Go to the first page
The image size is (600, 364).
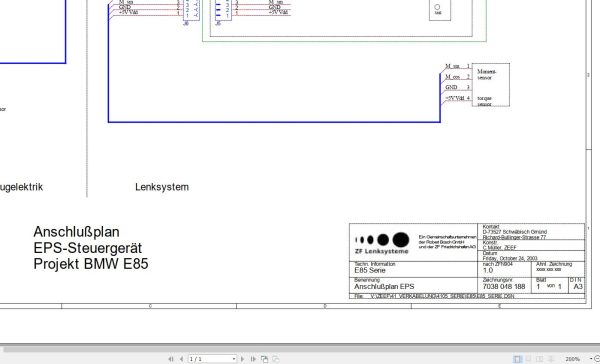coord(171,359)
